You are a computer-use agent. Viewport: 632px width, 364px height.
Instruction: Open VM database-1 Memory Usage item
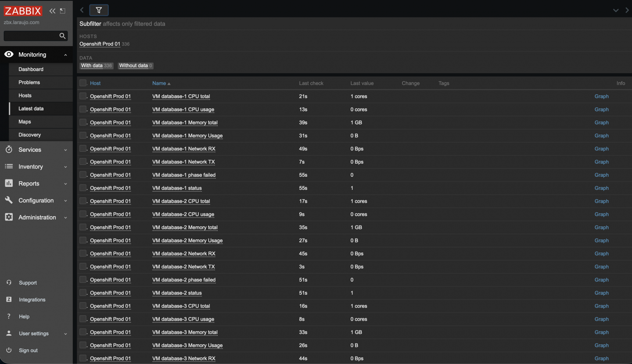[187, 136]
